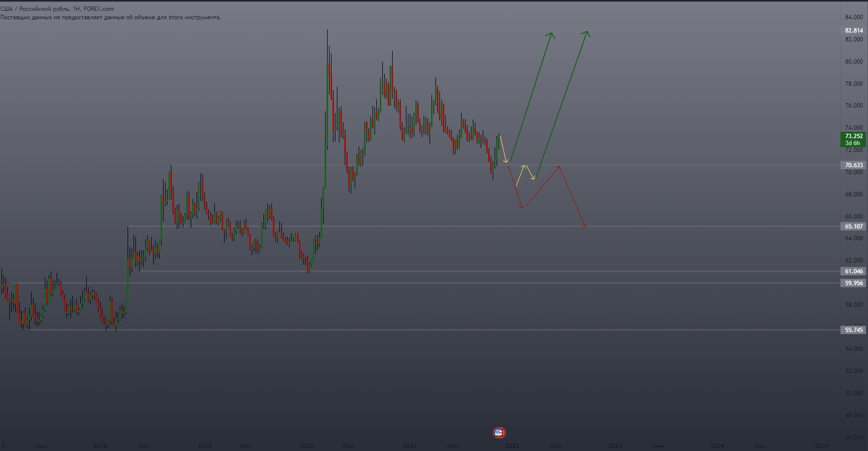
Task: Click the green 73.252 current price label
Action: click(854, 139)
